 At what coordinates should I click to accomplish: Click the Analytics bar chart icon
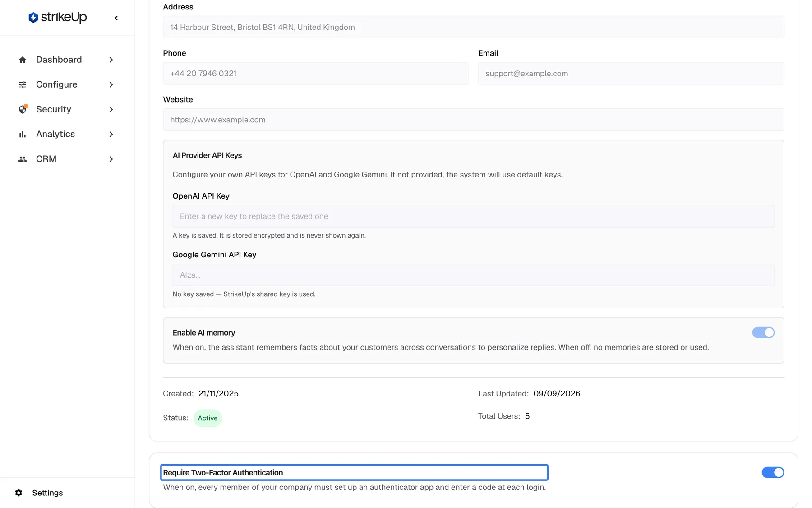pos(23,134)
